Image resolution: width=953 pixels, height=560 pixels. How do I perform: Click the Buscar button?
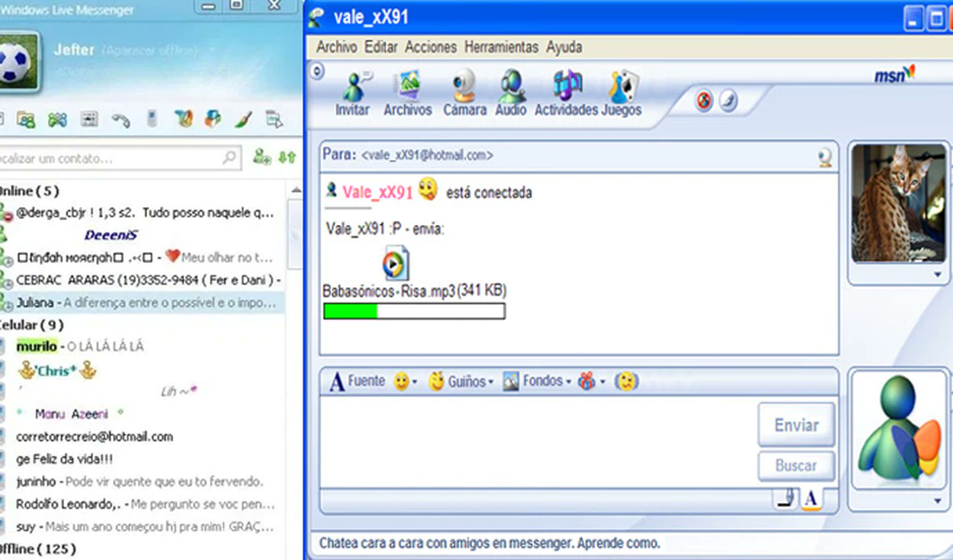(x=796, y=466)
